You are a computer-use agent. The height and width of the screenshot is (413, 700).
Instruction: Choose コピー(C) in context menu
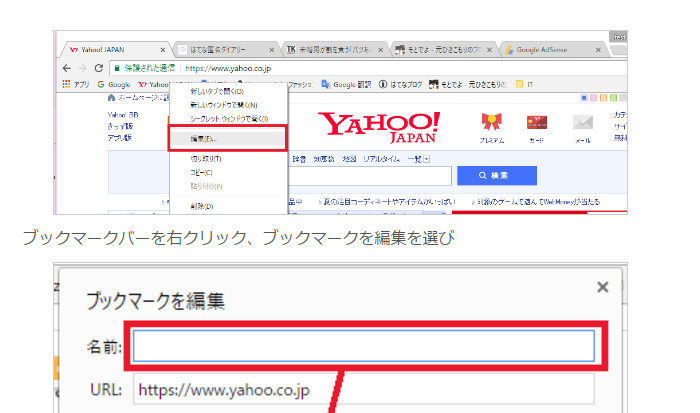click(228, 172)
